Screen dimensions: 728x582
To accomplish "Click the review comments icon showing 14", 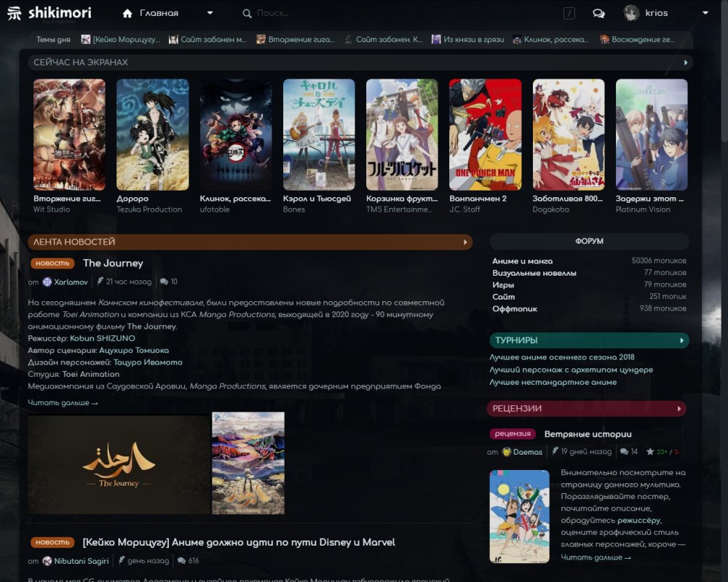I will point(624,452).
